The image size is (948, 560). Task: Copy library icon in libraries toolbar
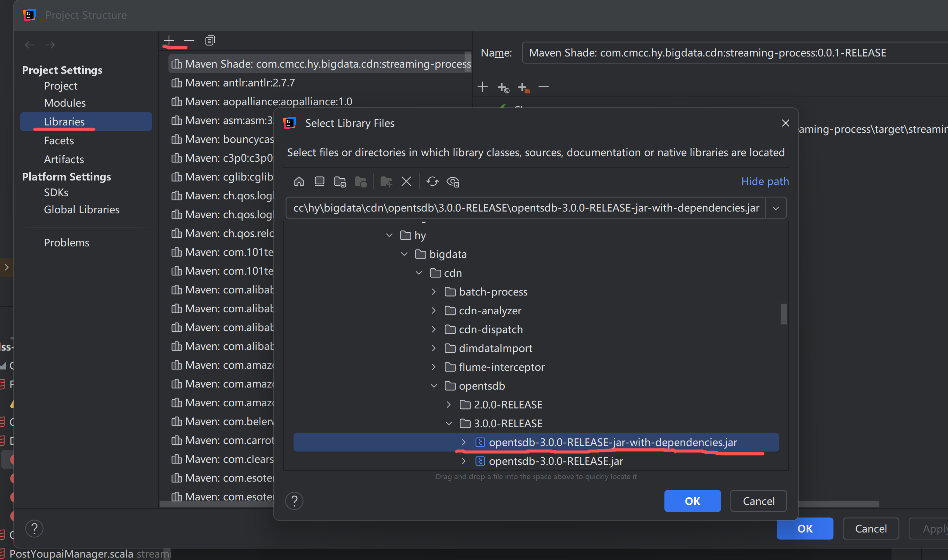[210, 40]
